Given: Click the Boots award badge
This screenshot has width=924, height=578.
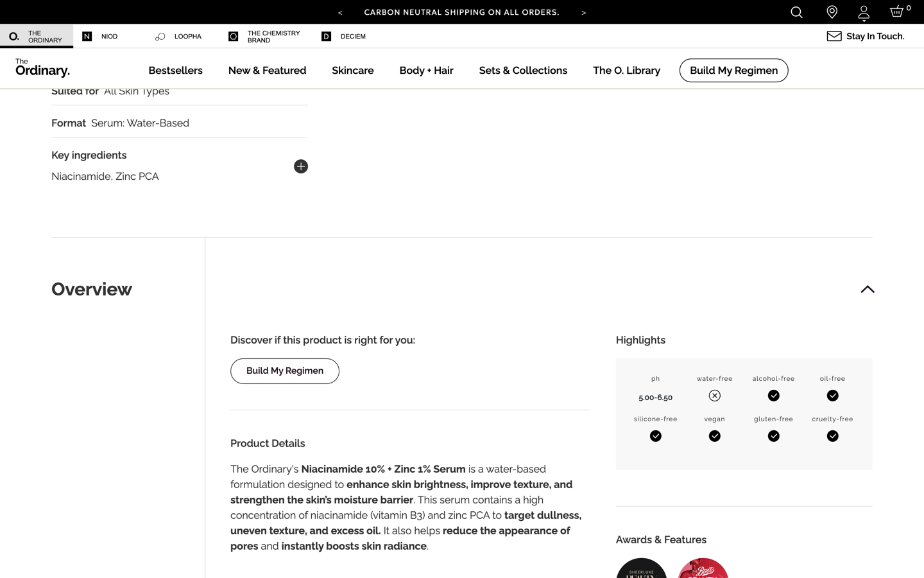Looking at the screenshot, I should pyautogui.click(x=703, y=568).
